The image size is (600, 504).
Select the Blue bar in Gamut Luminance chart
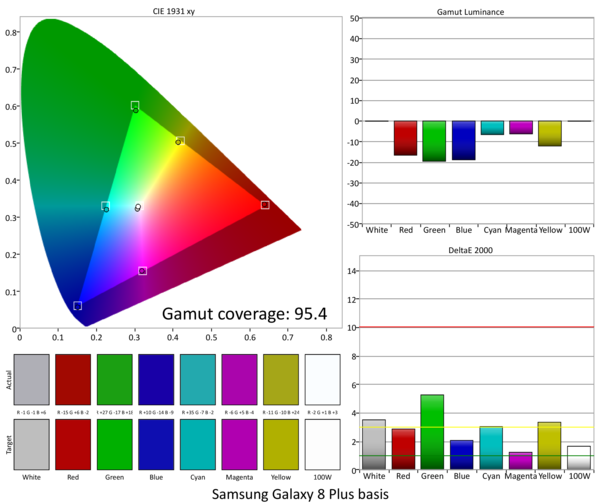pyautogui.click(x=463, y=140)
